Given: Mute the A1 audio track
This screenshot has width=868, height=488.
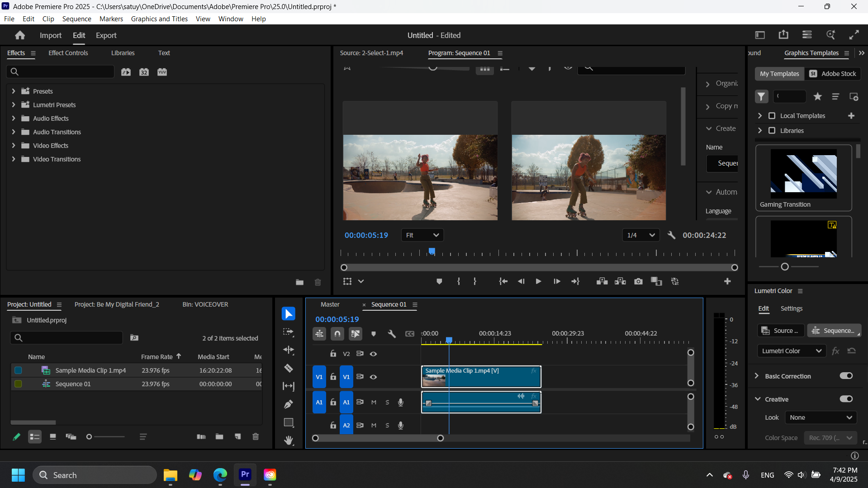Looking at the screenshot, I should point(374,402).
